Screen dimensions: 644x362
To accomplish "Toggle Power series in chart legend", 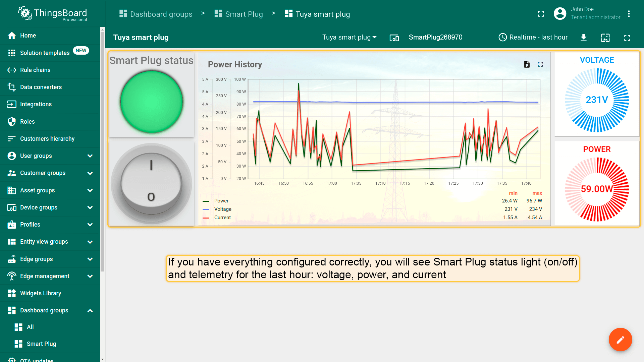I will tap(221, 201).
